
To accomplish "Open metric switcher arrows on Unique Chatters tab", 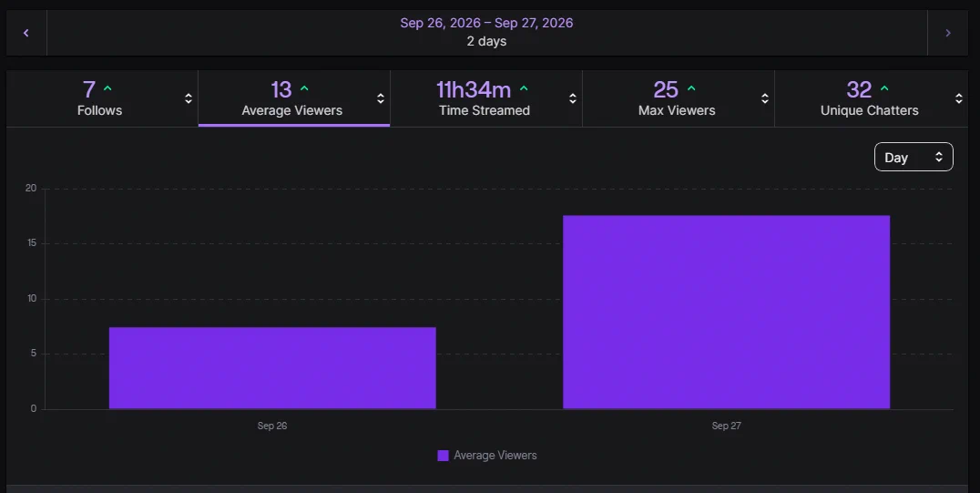I will [959, 98].
